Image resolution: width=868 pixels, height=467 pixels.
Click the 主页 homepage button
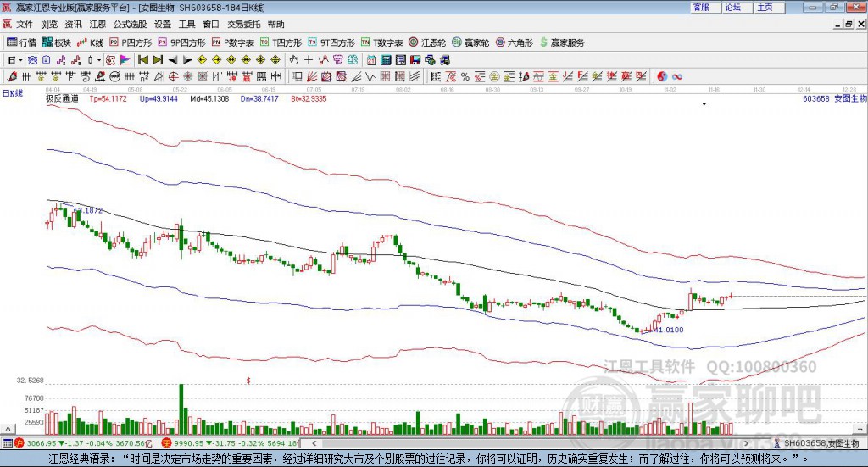tap(770, 7)
